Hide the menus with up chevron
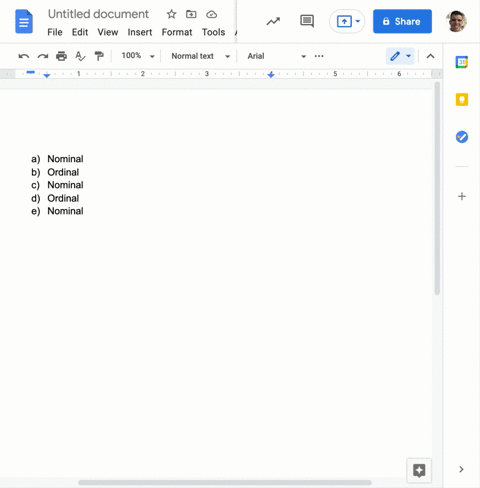 430,56
